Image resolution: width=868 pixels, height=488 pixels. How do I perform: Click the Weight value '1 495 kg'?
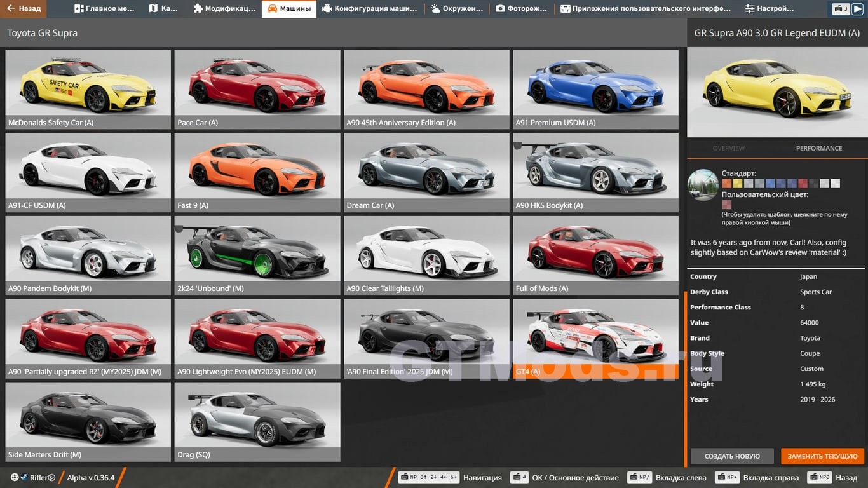pos(813,384)
